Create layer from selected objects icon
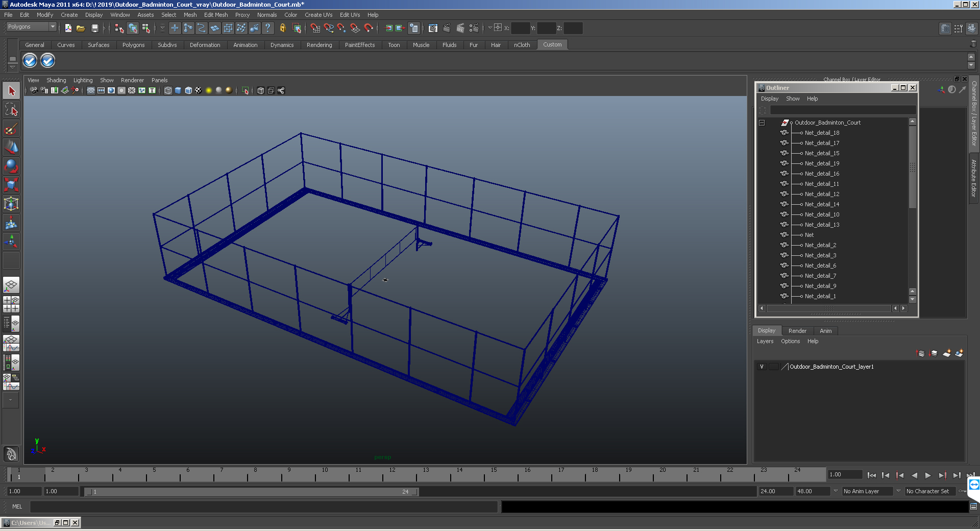 (x=959, y=353)
